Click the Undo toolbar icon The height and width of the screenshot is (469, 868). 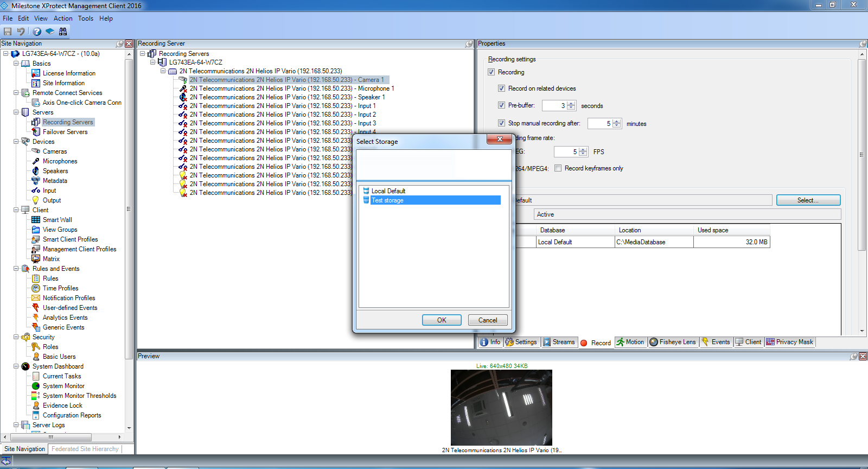click(x=21, y=31)
